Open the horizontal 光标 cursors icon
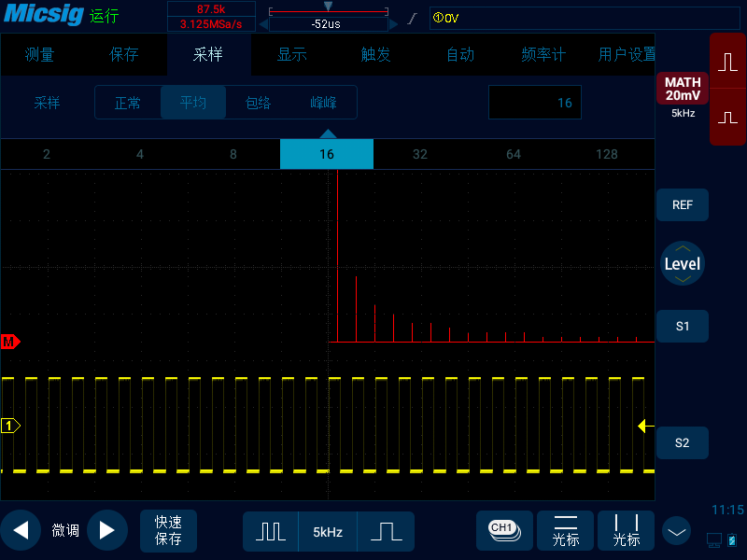747x560 pixels. click(565, 530)
